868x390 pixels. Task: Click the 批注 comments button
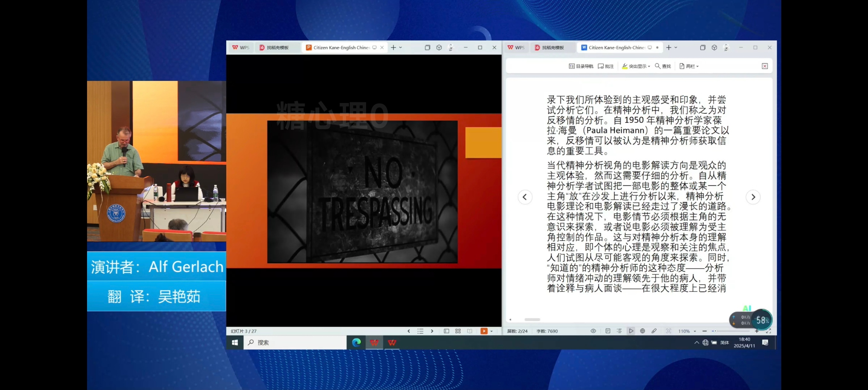(606, 66)
